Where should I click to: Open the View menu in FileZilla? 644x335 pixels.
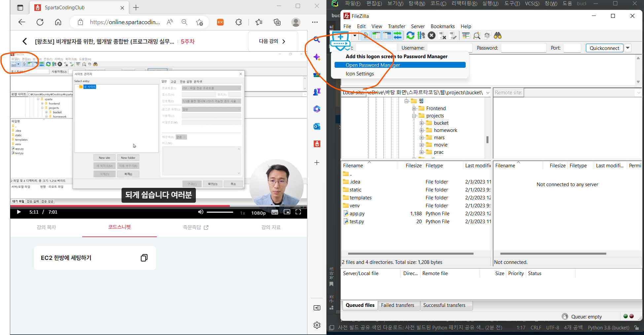(x=376, y=26)
